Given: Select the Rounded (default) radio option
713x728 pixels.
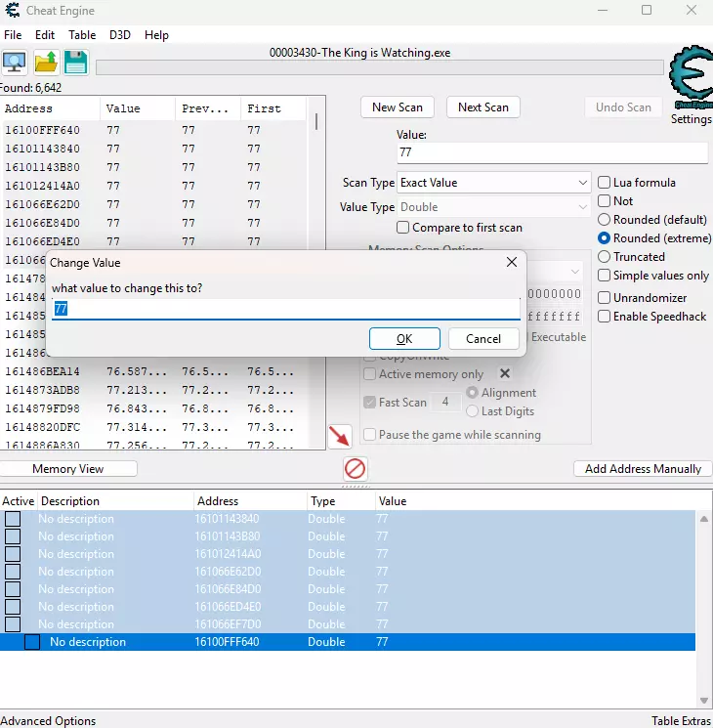Looking at the screenshot, I should point(604,219).
